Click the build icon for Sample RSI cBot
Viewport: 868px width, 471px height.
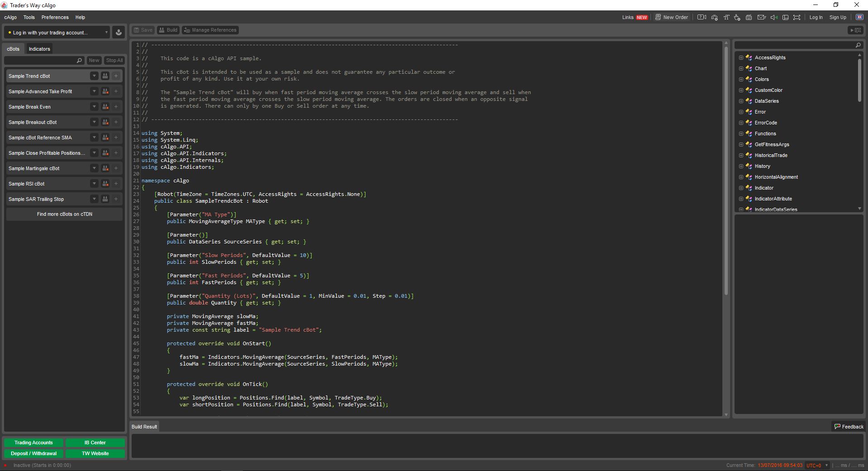point(105,184)
